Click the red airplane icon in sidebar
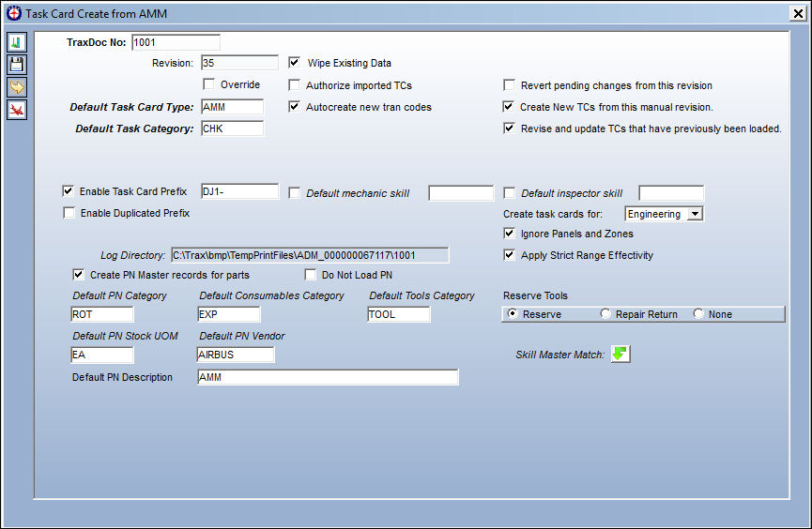 (x=17, y=110)
